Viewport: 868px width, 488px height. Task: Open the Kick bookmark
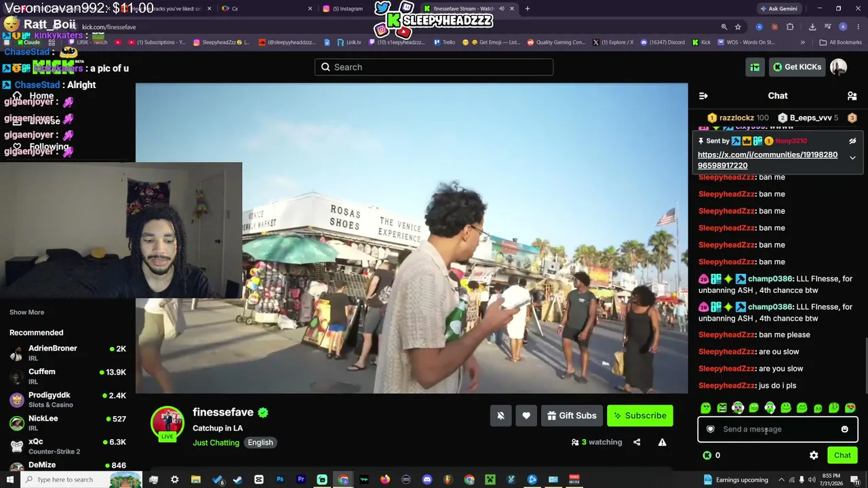pos(701,42)
